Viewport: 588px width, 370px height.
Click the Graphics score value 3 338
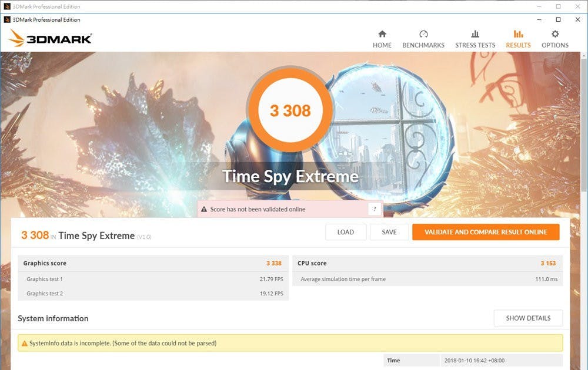274,263
